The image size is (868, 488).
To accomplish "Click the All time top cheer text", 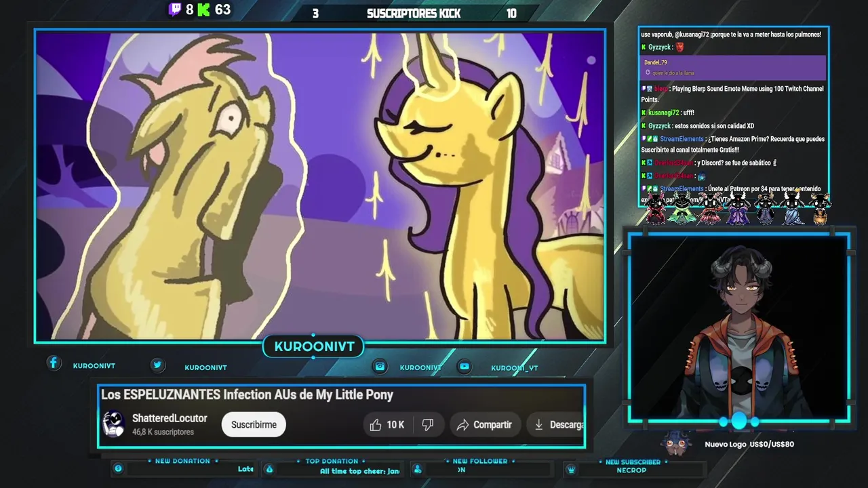I will coord(359,471).
